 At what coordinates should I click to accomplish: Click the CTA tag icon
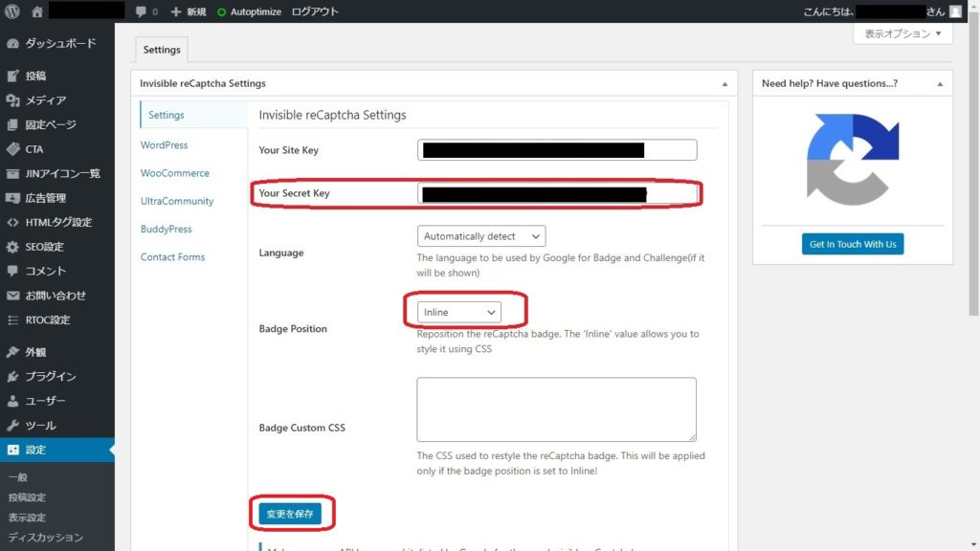tap(12, 148)
